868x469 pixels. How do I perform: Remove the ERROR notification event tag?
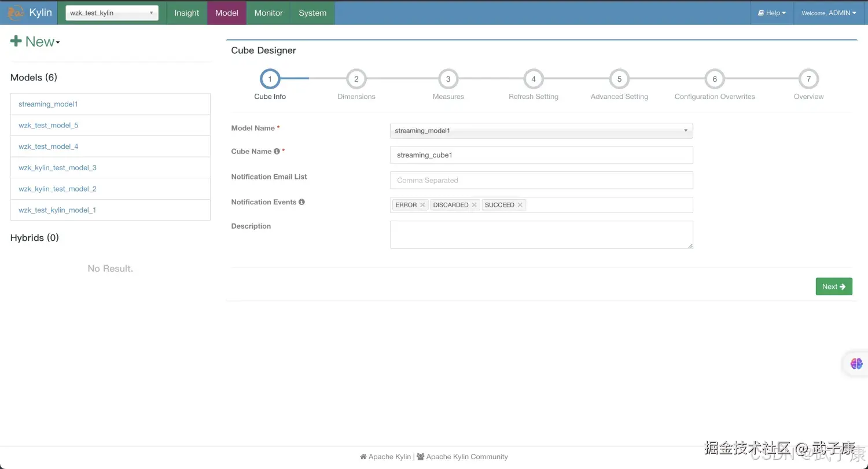coord(422,205)
